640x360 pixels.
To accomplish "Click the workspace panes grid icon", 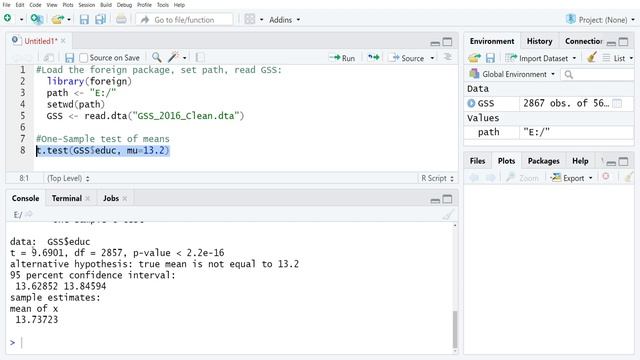I will (x=250, y=19).
